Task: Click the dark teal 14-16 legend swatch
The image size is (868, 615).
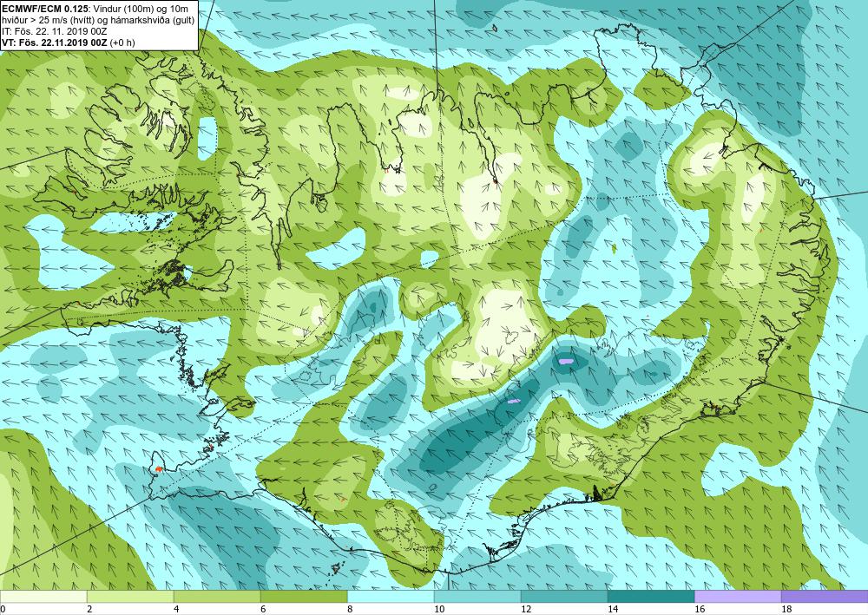Action: click(x=651, y=596)
